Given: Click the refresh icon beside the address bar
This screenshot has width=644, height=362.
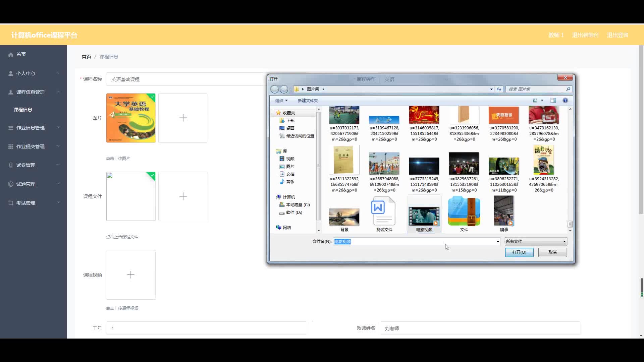Looking at the screenshot, I should click(x=499, y=89).
